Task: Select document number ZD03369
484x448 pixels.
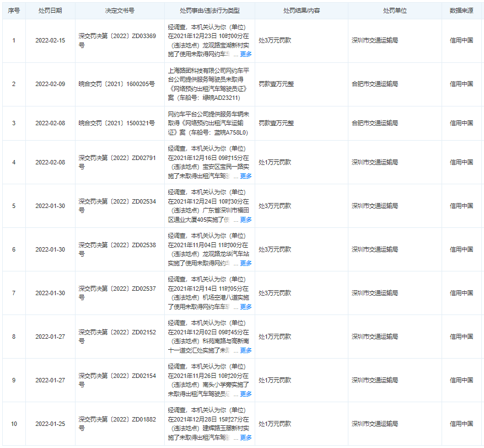Action: (117, 40)
